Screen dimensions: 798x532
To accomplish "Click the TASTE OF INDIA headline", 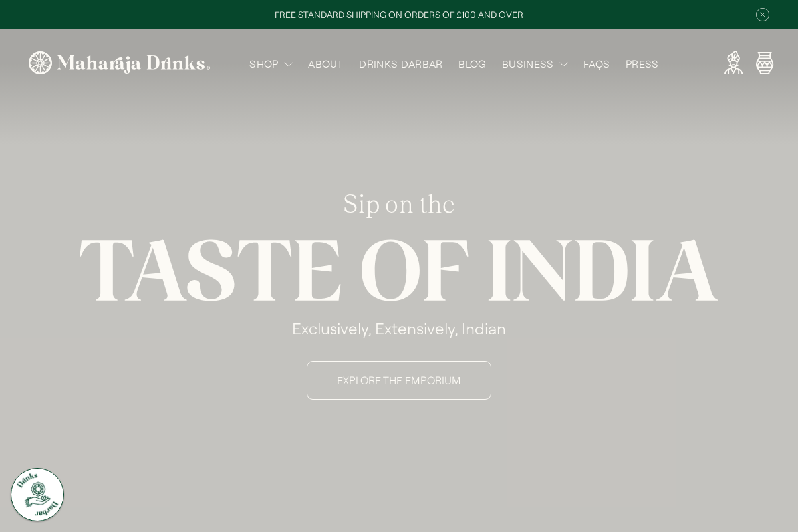I will click(399, 269).
